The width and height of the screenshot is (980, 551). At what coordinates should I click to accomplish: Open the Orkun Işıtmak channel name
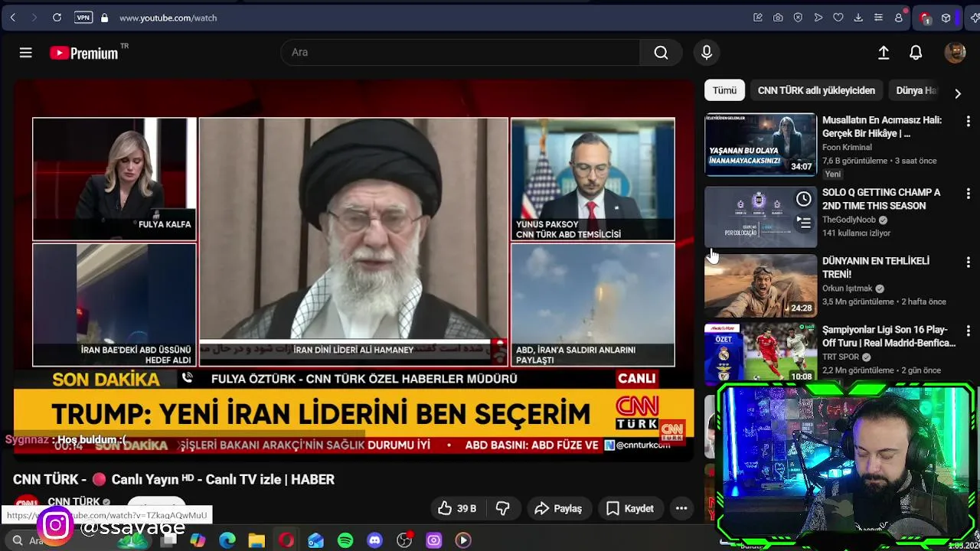(x=848, y=289)
